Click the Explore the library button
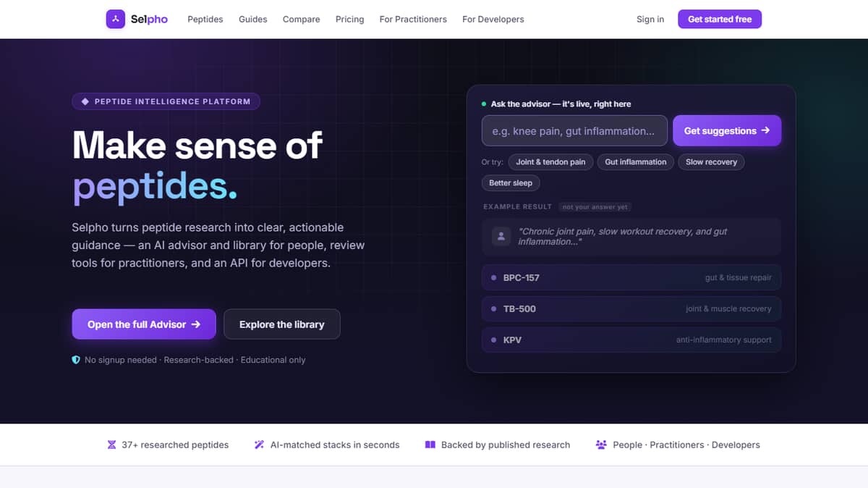Viewport: 868px width, 488px height. point(282,324)
